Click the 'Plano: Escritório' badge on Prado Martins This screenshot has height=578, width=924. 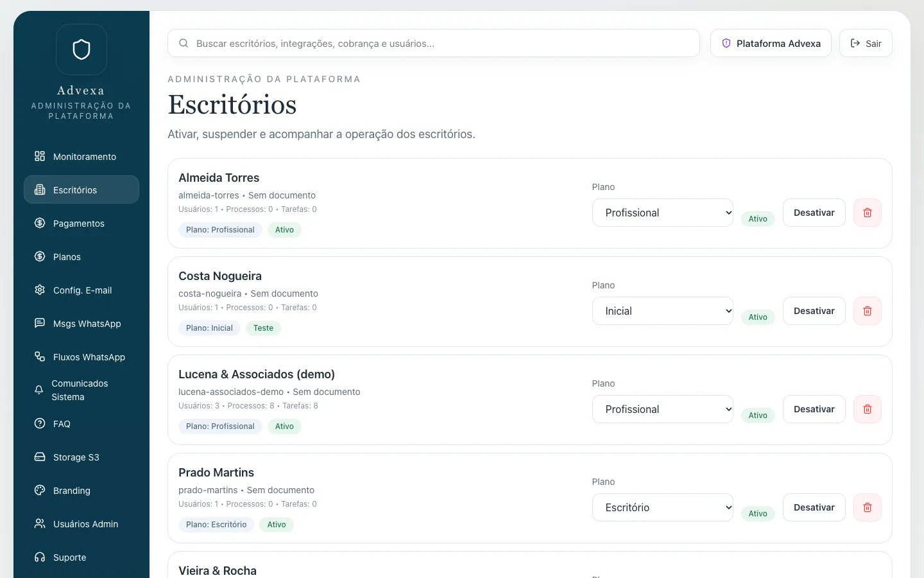216,525
